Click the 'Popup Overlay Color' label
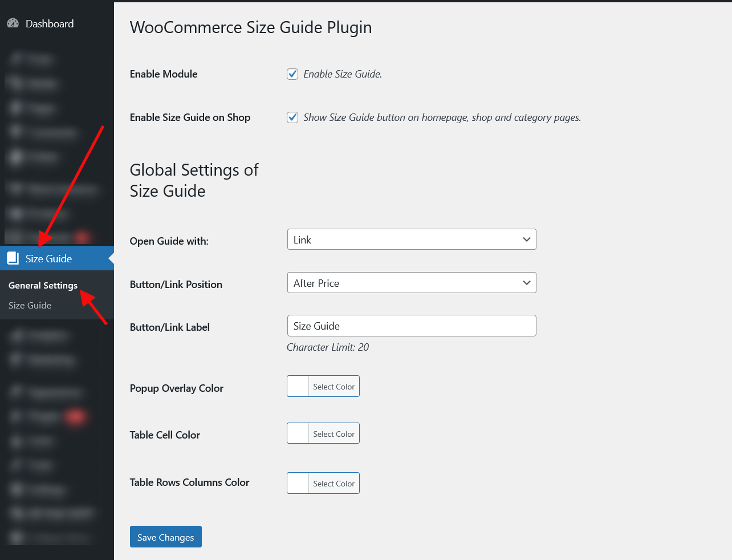The width and height of the screenshot is (732, 560). 177,388
